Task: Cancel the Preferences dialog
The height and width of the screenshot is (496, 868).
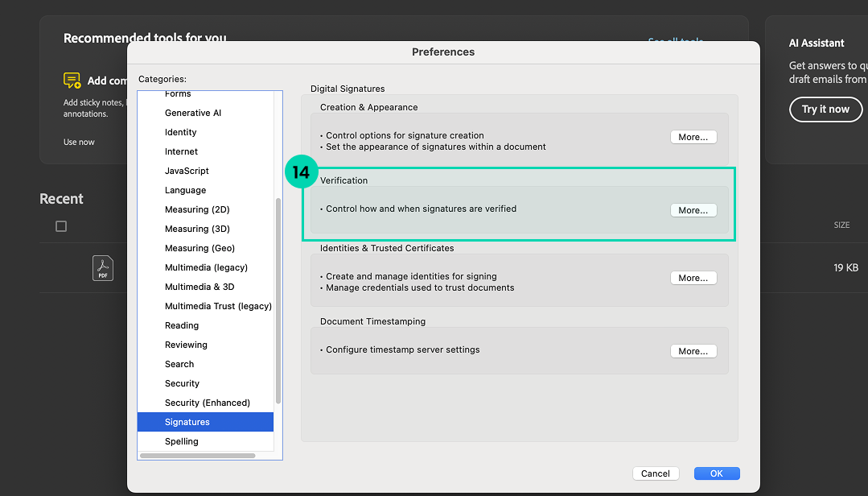Action: [x=655, y=473]
